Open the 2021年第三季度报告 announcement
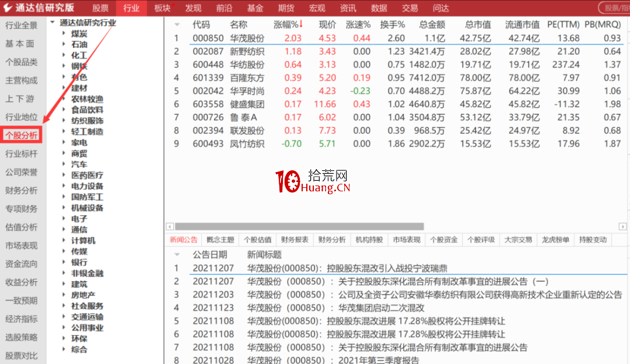This screenshot has height=364, width=630. pyautogui.click(x=333, y=360)
